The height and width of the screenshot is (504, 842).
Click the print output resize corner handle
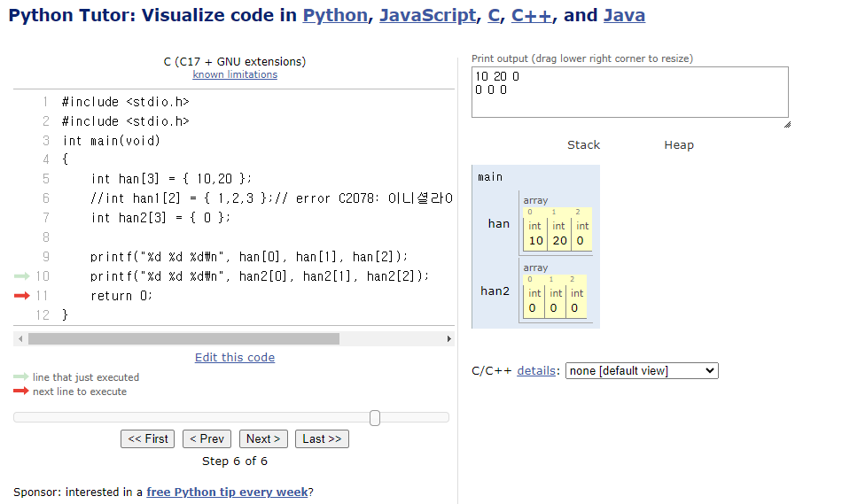(x=787, y=125)
